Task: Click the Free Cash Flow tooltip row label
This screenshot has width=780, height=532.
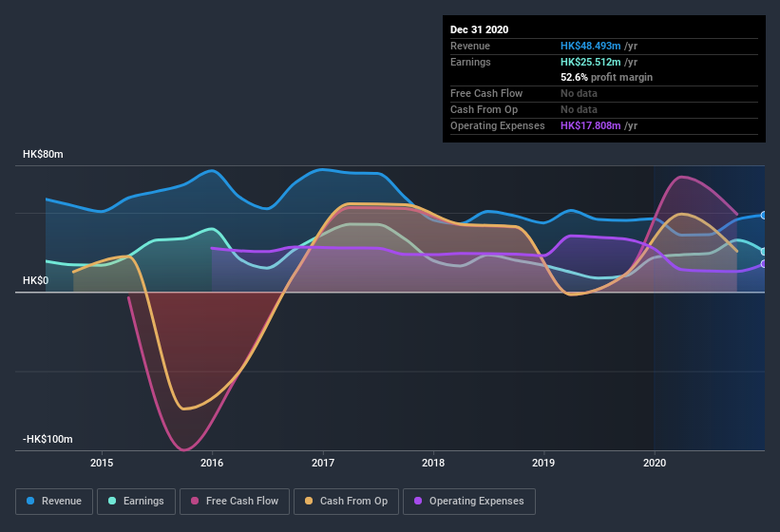Action: tap(486, 93)
